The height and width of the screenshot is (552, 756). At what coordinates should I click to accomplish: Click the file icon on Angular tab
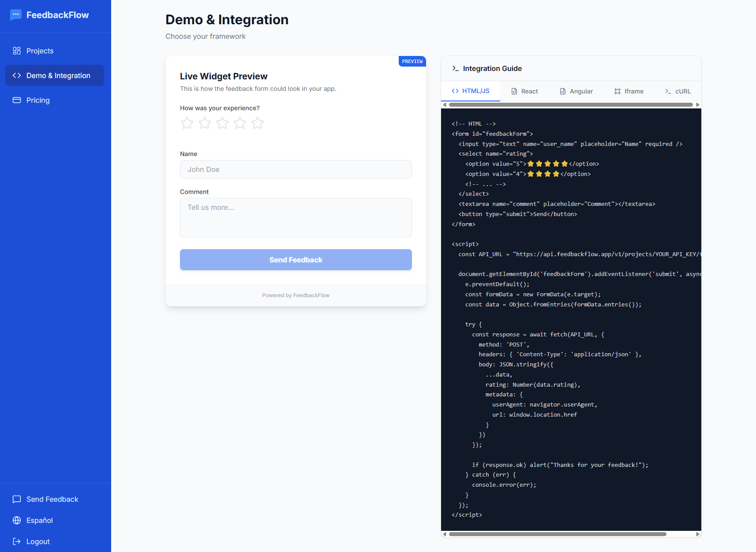563,91
